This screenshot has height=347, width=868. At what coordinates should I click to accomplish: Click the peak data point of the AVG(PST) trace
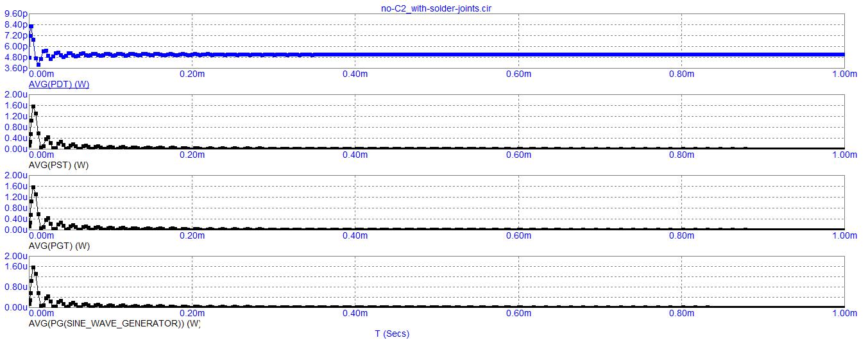(x=33, y=106)
